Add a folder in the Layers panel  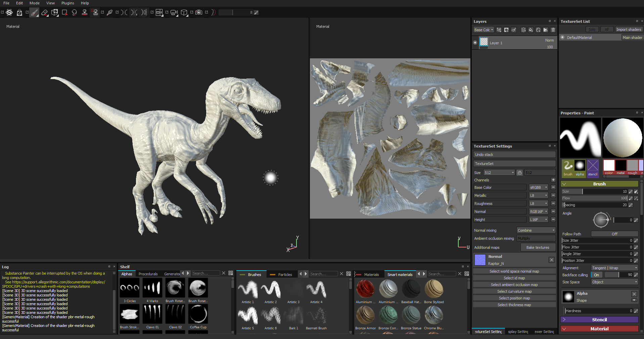coord(546,30)
